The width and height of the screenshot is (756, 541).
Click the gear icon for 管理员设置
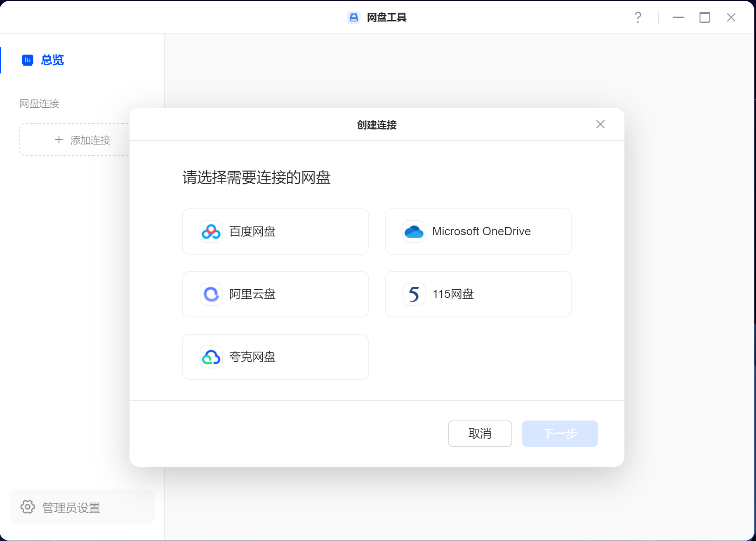pos(28,507)
